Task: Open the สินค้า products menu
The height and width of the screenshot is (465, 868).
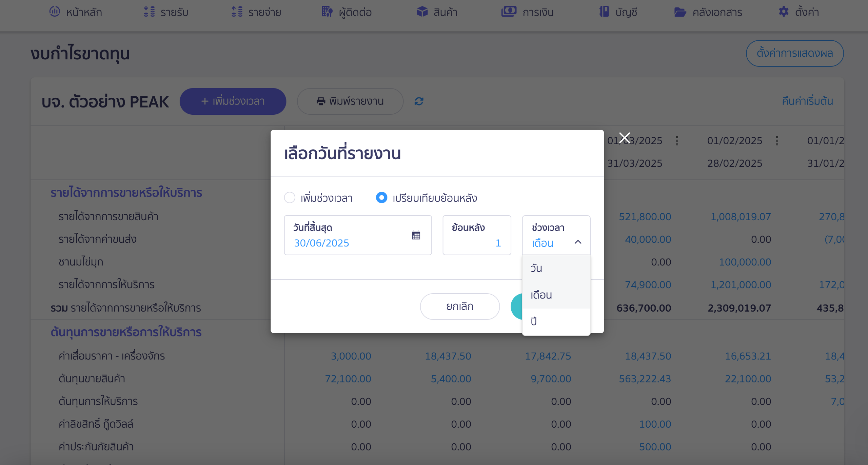Action: [437, 12]
